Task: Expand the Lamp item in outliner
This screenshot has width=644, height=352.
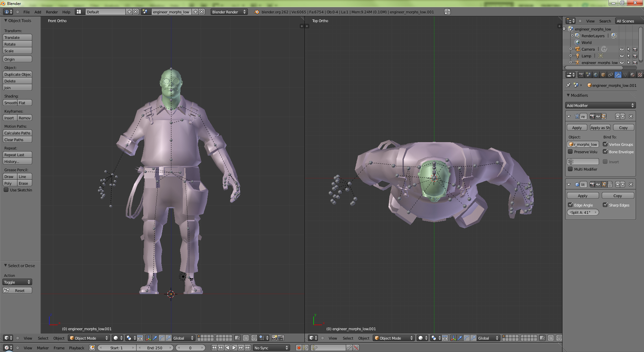Action: click(571, 56)
